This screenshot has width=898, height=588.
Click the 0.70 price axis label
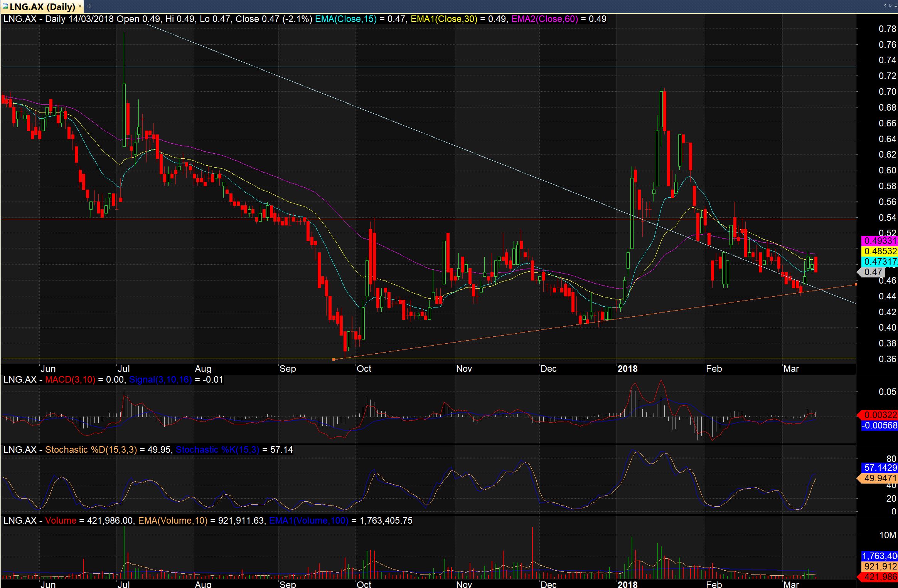pyautogui.click(x=887, y=92)
